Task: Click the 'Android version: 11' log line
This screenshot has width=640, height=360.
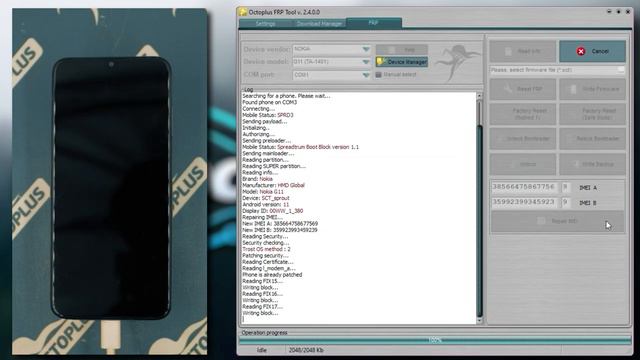Action: [266, 204]
